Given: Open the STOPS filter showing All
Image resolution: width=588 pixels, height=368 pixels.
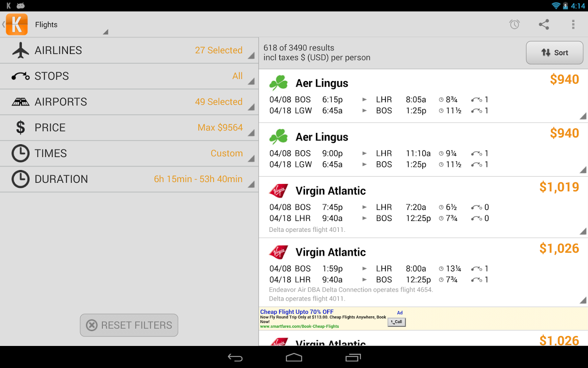Looking at the screenshot, I should [x=129, y=76].
